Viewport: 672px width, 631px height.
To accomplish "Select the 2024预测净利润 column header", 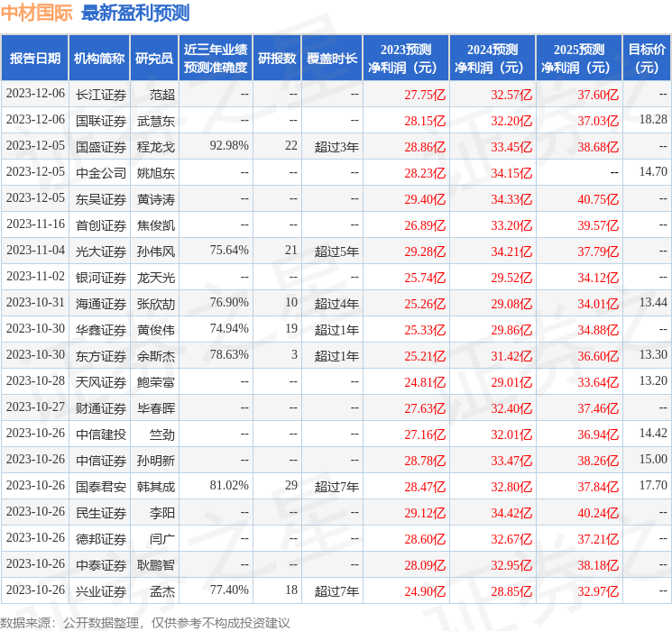I will 492,59.
